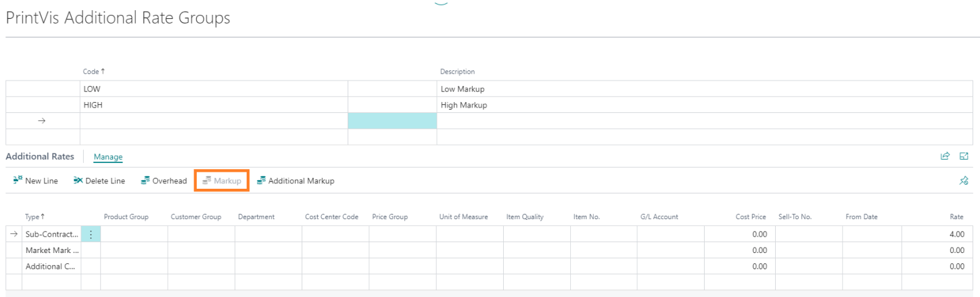Click the Price Group column header

point(390,217)
